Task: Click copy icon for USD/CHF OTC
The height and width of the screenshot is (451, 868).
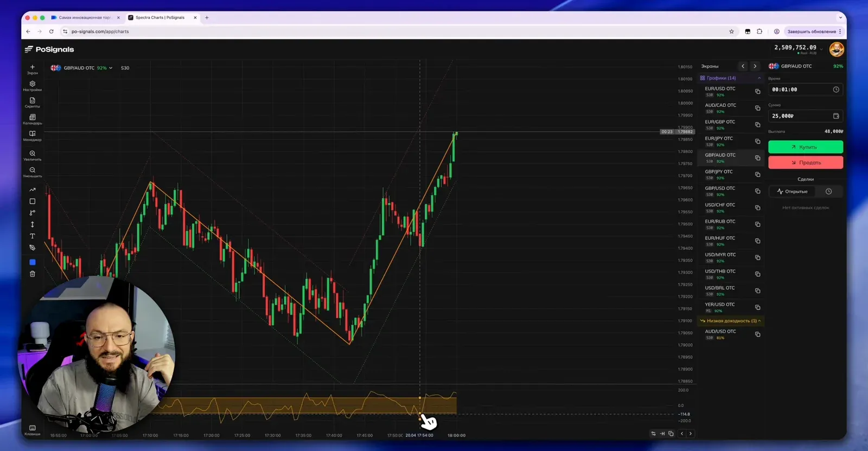Action: point(758,208)
